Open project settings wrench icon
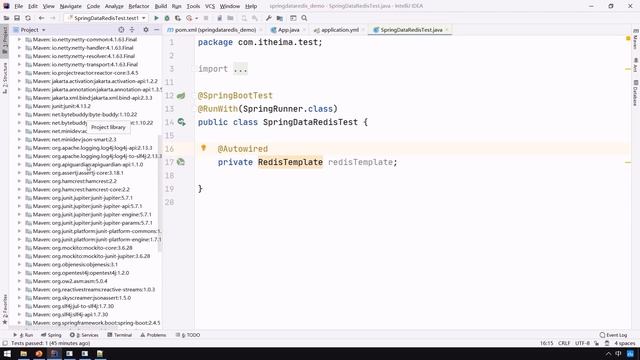The image size is (640, 360). point(268,18)
